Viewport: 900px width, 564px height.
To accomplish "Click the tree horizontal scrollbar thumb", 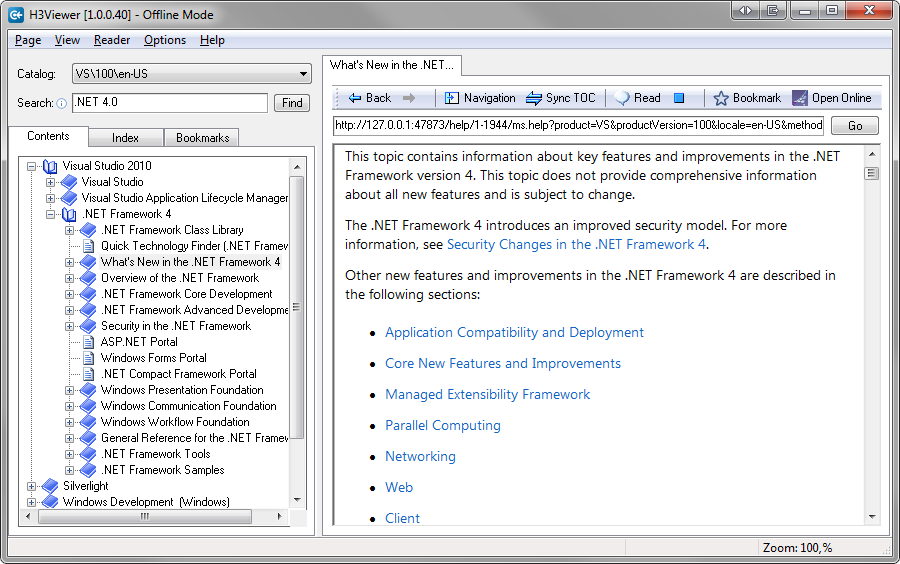I will (x=145, y=516).
